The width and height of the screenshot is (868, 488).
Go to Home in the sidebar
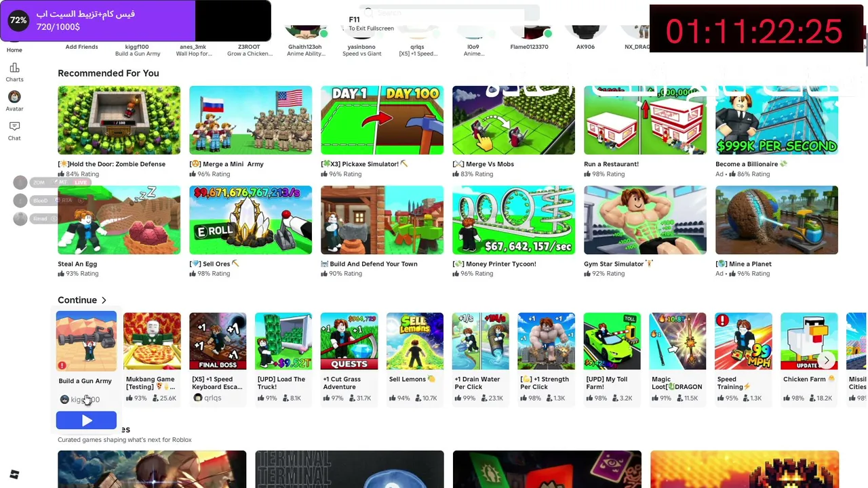(14, 49)
